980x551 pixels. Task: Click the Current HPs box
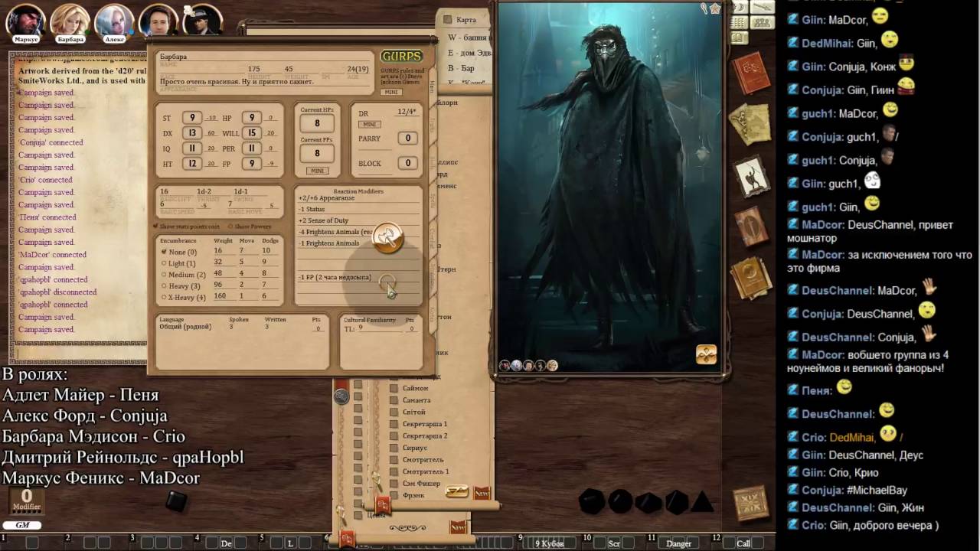(317, 123)
